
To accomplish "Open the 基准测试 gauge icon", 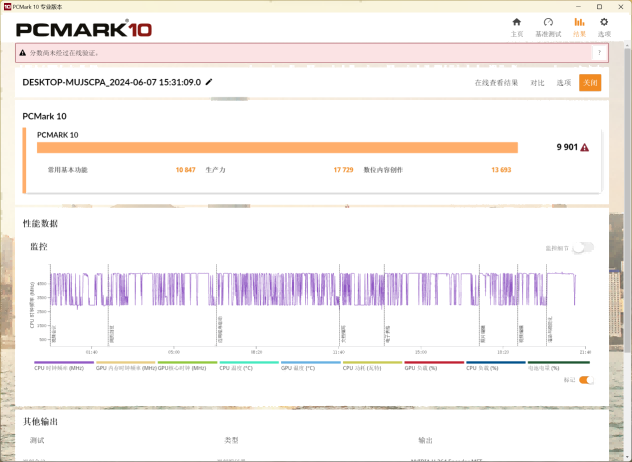I will pos(548,22).
